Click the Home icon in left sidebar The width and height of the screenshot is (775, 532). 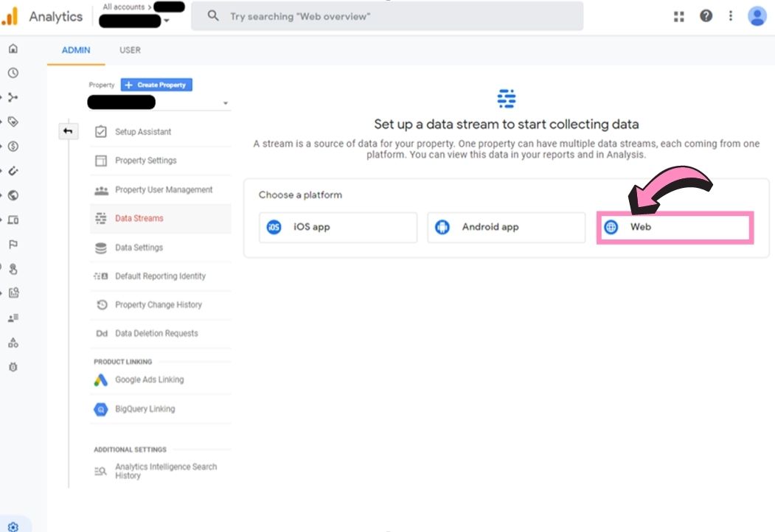click(13, 49)
